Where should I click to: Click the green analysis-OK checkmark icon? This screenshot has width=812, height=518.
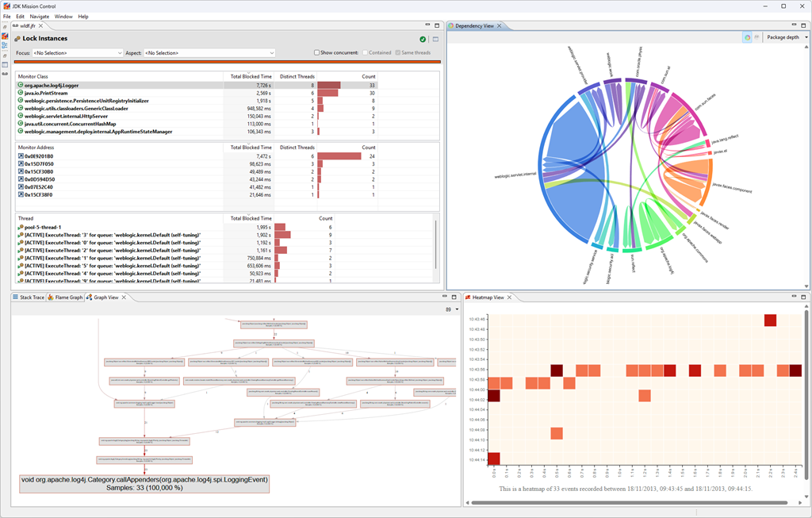[423, 39]
